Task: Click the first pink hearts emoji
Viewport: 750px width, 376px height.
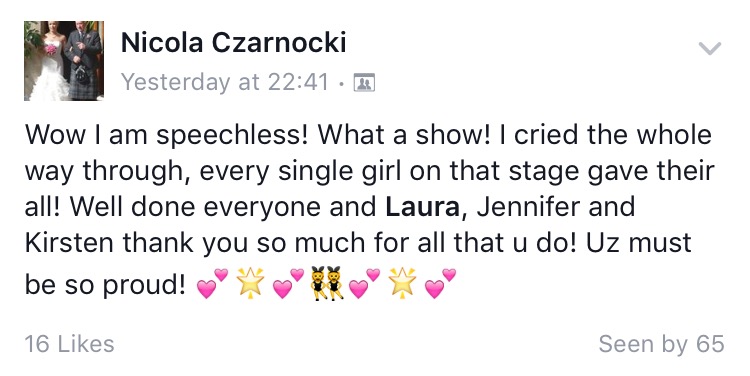Action: click(x=213, y=283)
